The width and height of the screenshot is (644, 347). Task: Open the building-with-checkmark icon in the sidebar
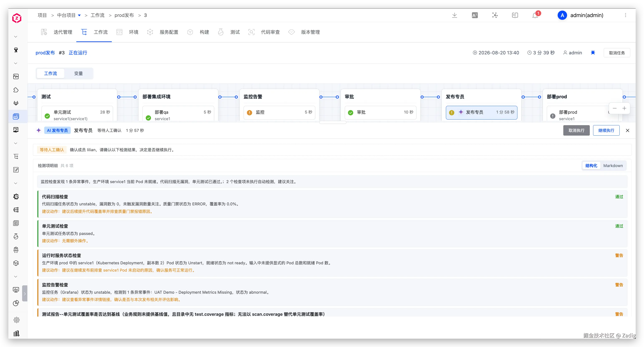point(16,333)
